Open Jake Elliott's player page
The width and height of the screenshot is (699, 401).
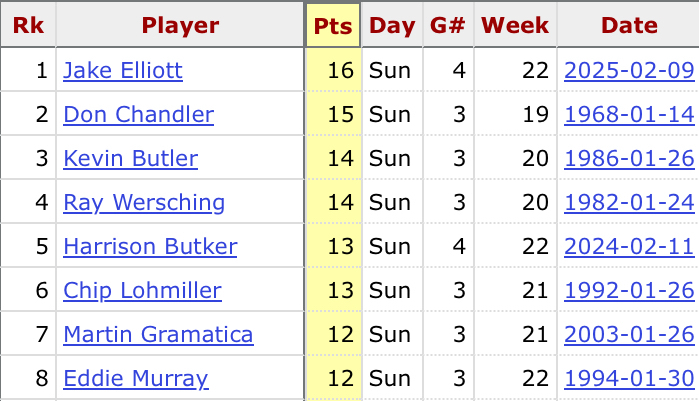(x=123, y=71)
